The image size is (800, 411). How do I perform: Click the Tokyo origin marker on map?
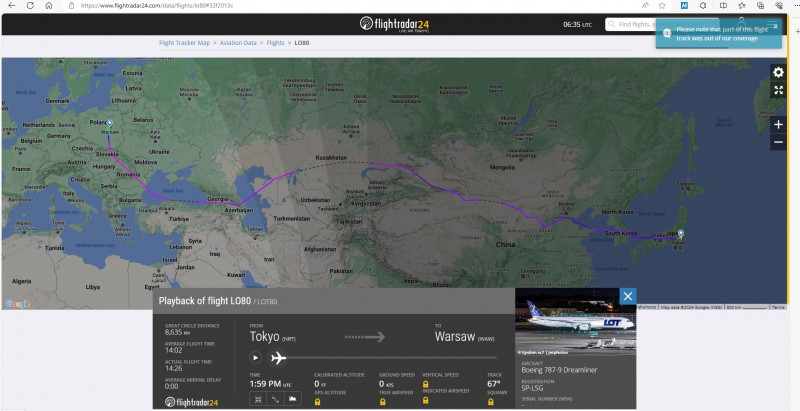(681, 234)
